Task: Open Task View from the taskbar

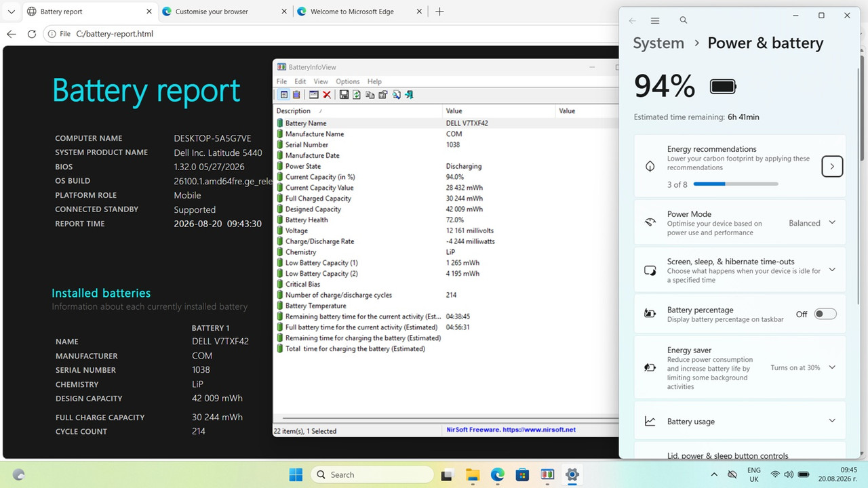Action: pos(447,474)
